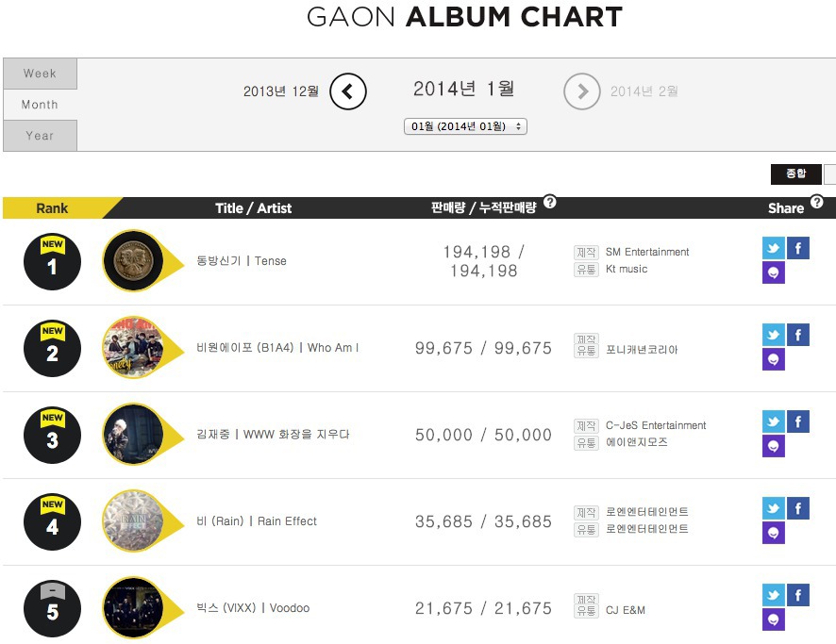
Task: Click the black 종합 filter button
Action: click(x=796, y=174)
